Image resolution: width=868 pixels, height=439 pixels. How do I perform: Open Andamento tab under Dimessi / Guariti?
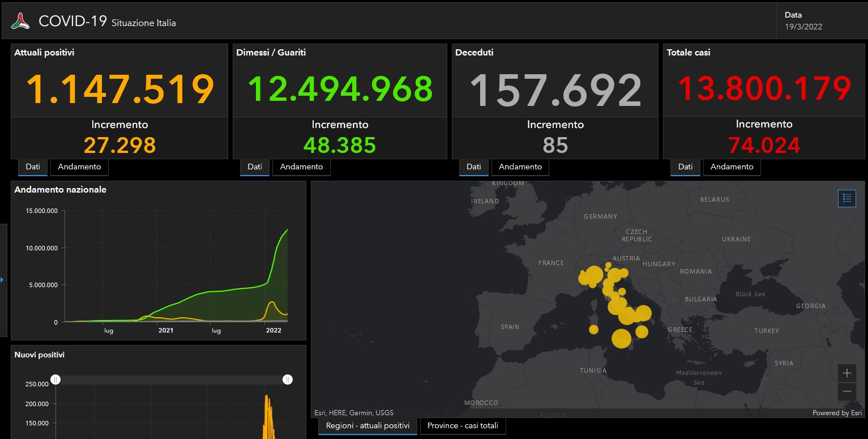(301, 167)
